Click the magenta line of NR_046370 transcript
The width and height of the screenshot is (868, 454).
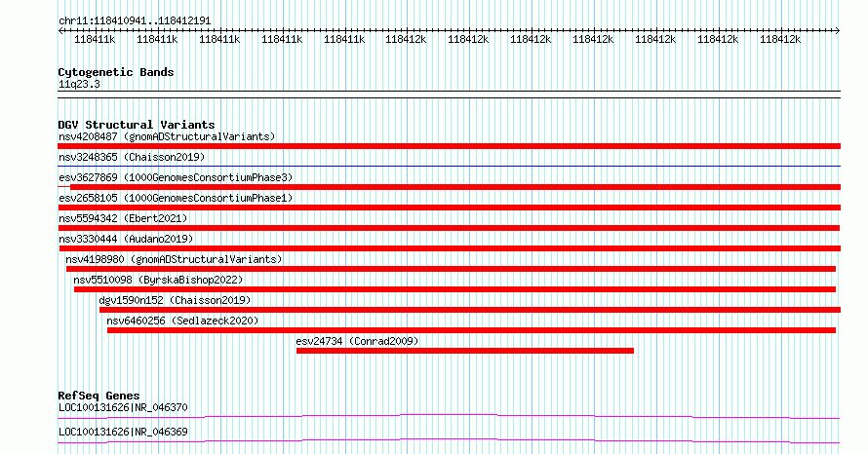point(449,416)
